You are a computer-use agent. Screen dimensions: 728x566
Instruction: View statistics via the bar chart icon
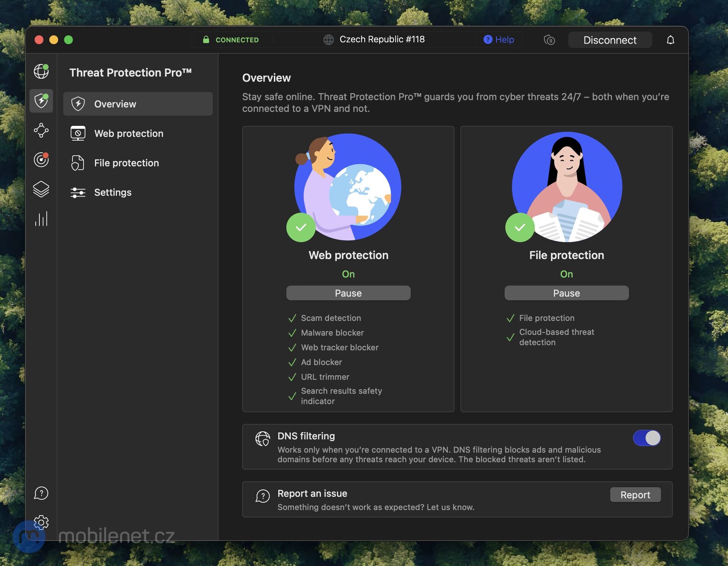tap(41, 218)
